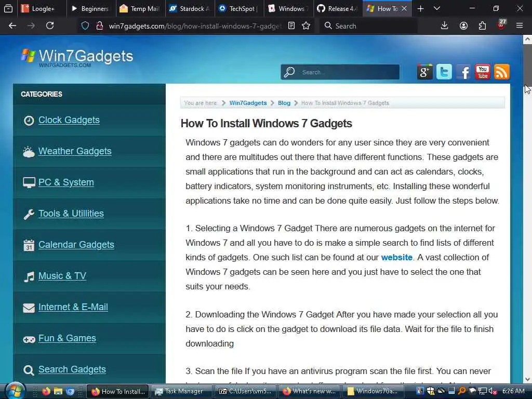Image resolution: width=532 pixels, height=399 pixels.
Task: Click the muted volume tray icon
Action: [492, 391]
